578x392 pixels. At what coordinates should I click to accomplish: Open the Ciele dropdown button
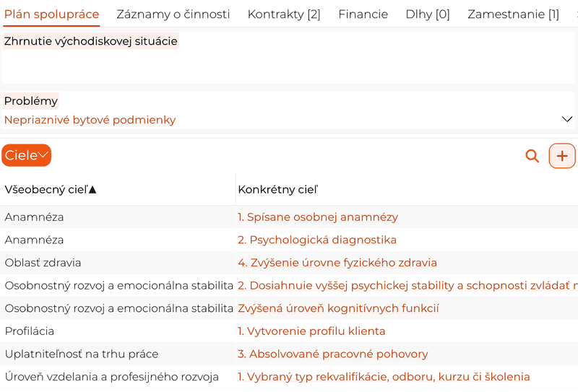click(x=27, y=155)
